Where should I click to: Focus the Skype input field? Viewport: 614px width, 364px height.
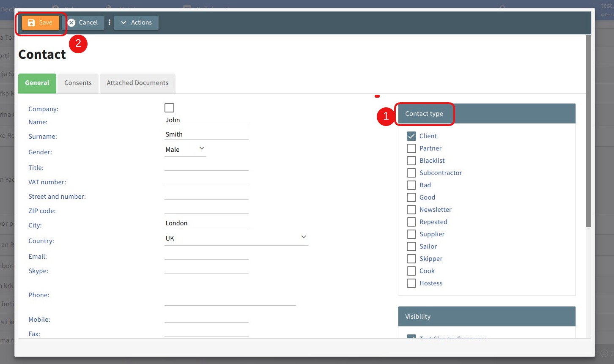pos(206,269)
